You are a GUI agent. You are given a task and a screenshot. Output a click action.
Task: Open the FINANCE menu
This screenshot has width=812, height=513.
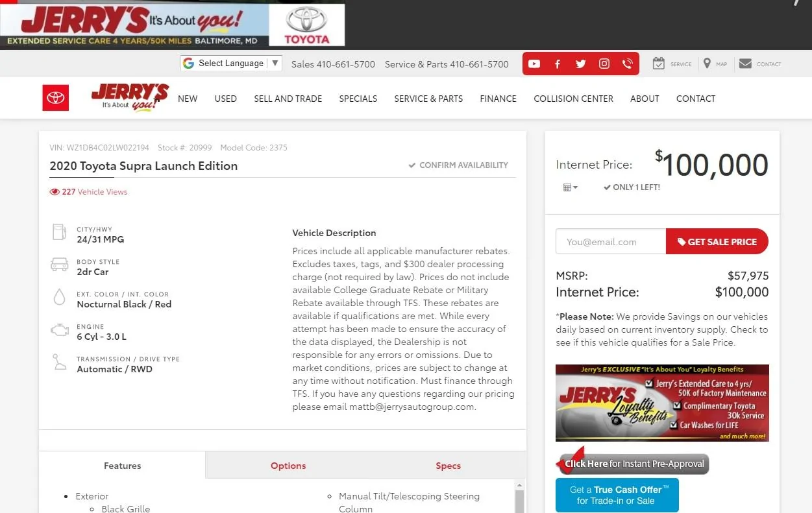498,99
